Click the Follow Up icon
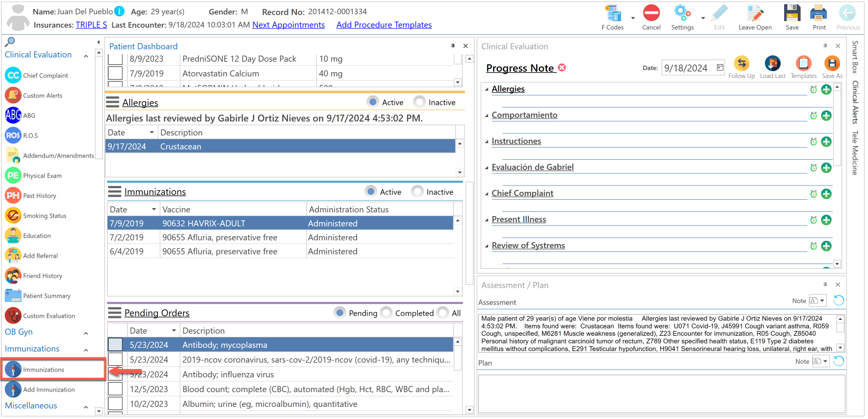 741,64
